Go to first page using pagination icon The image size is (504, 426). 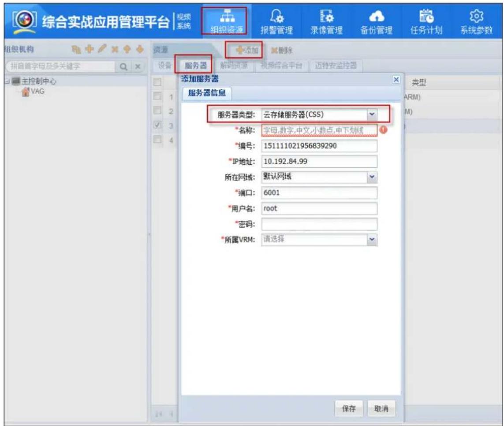(x=159, y=414)
